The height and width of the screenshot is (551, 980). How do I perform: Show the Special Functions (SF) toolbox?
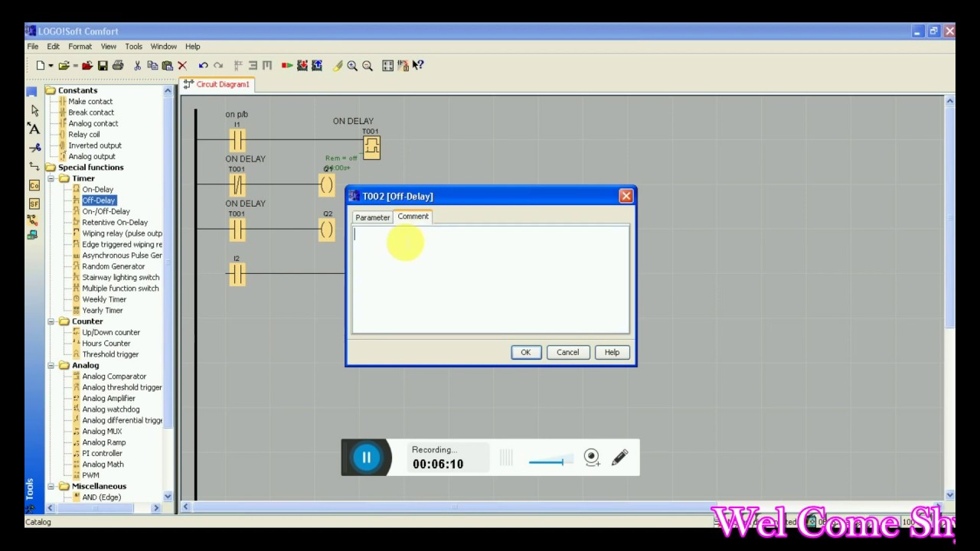[x=34, y=204]
